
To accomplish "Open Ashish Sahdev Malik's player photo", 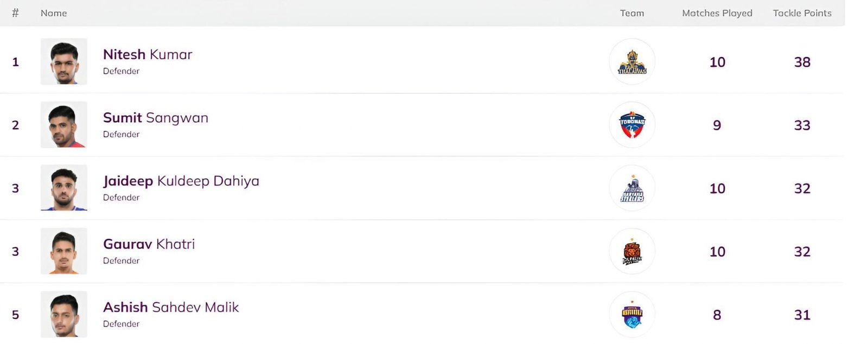I will 63,314.
